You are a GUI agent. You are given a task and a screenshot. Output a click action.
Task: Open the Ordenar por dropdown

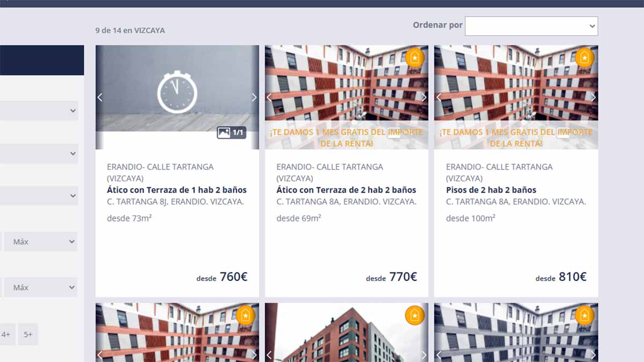pos(531,26)
